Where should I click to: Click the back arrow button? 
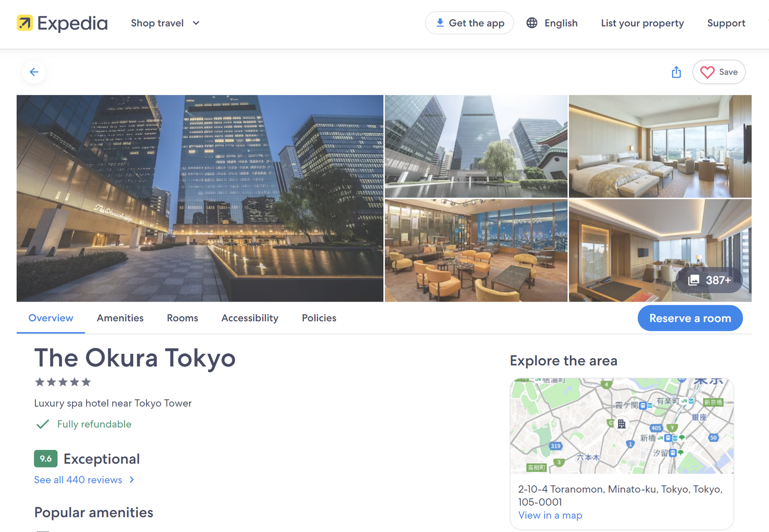pos(34,72)
